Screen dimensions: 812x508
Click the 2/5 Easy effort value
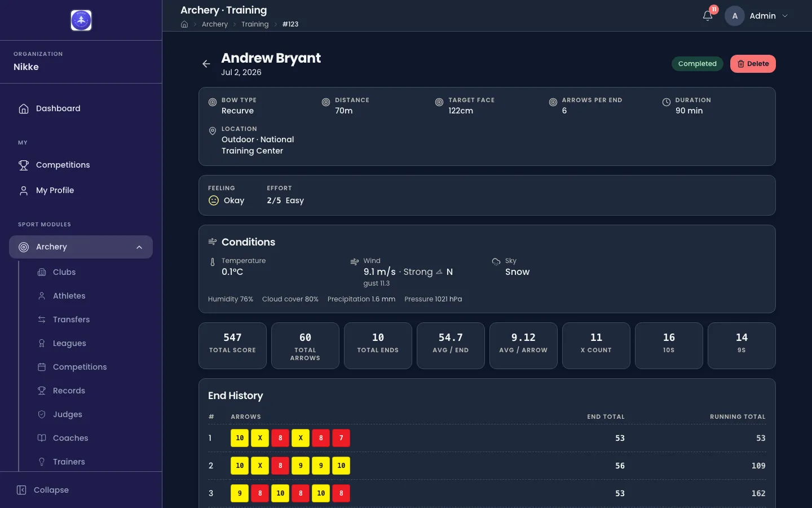(285, 200)
